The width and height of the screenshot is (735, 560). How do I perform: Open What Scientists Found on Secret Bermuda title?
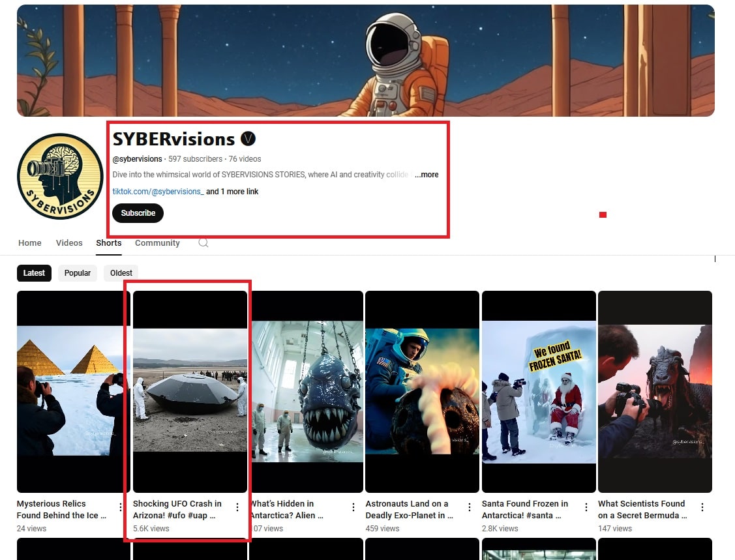(x=642, y=509)
